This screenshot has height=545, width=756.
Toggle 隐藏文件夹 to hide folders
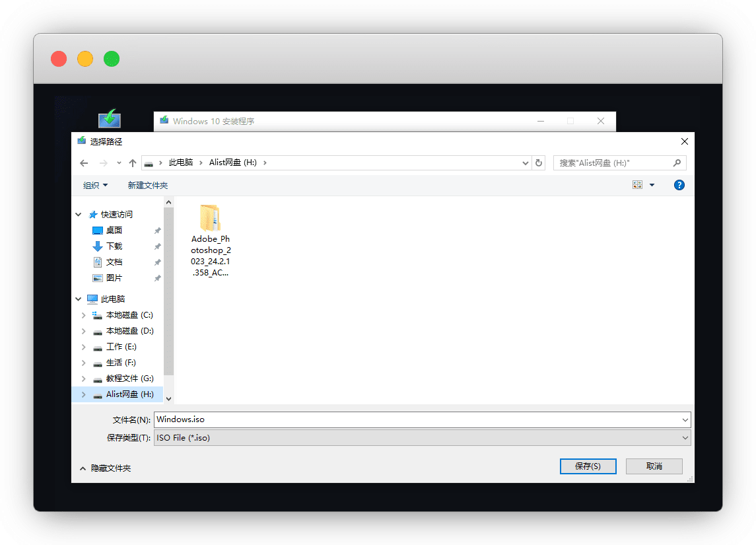pos(105,468)
